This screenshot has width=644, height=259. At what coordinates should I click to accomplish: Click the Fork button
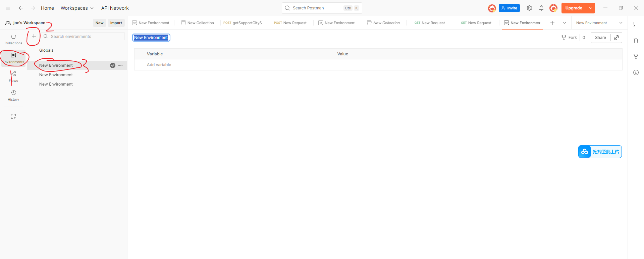click(569, 38)
